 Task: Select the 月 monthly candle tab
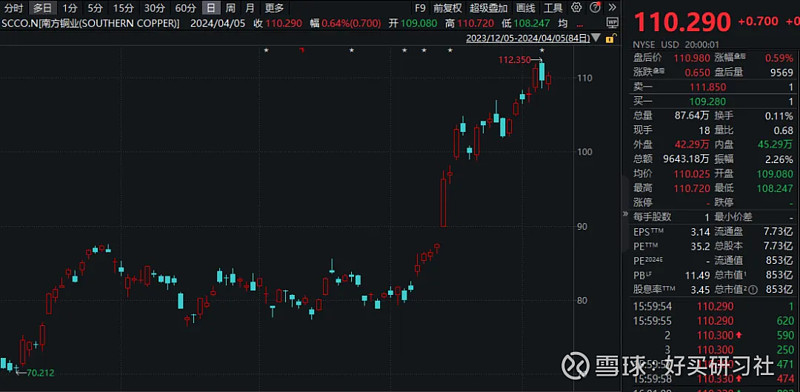click(249, 8)
